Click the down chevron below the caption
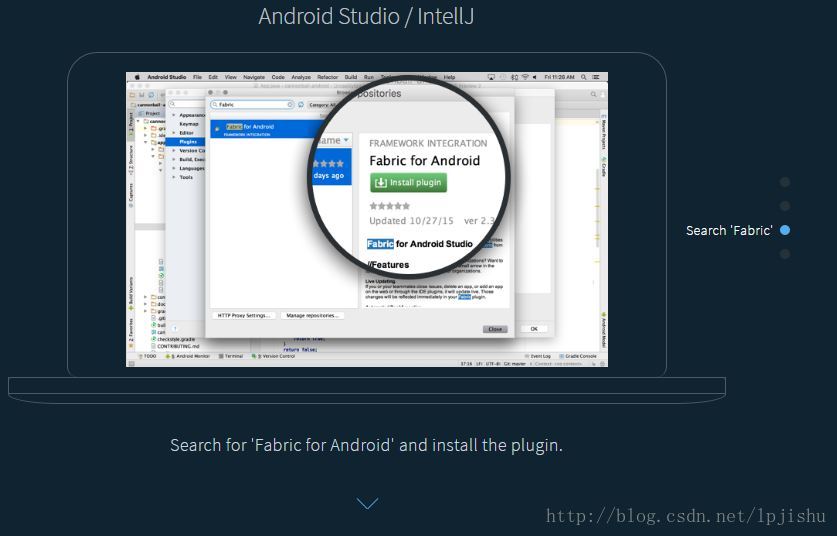 (x=367, y=503)
